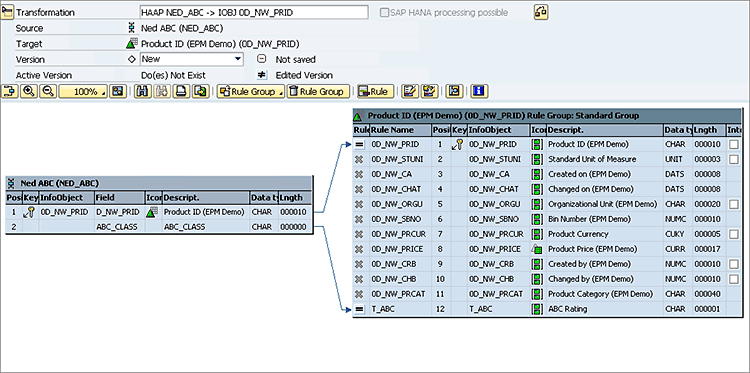The height and width of the screenshot is (373, 750).
Task: Toggle checkbox in Product ID (EPM Demo) target row
Action: (733, 144)
